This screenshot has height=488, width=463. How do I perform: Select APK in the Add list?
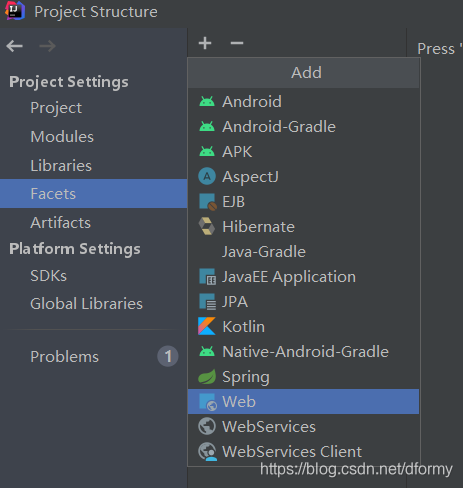[303, 151]
